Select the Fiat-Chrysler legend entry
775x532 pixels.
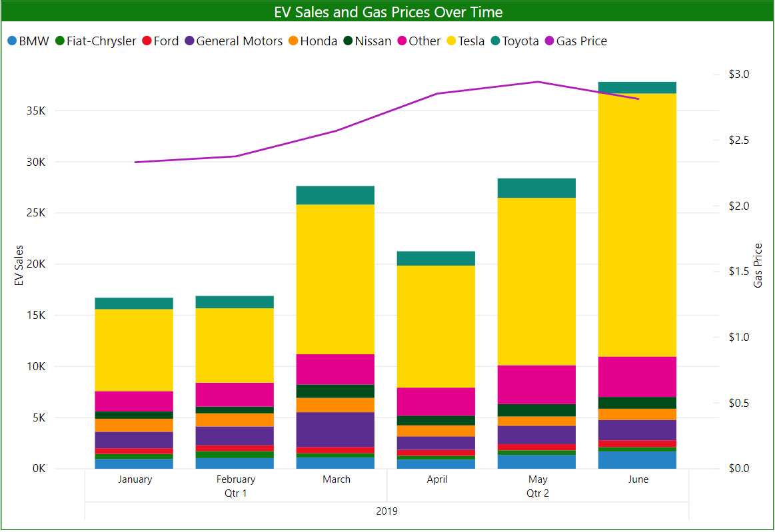click(101, 41)
